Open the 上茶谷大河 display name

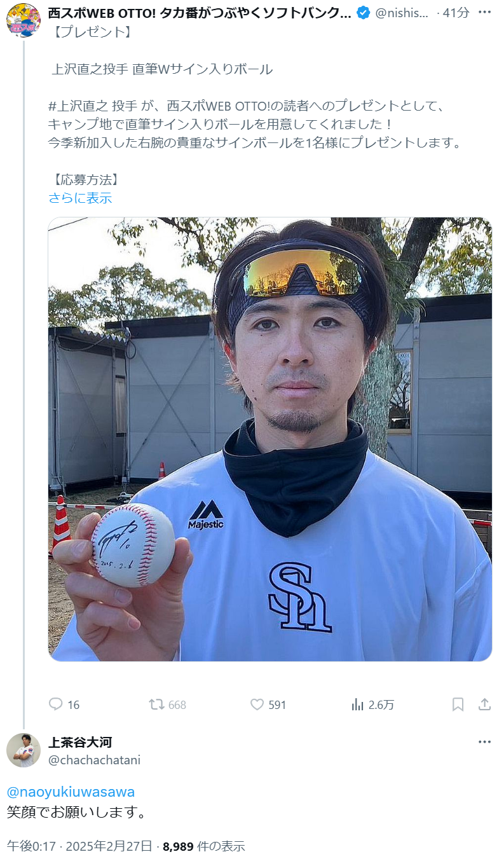pyautogui.click(x=80, y=742)
